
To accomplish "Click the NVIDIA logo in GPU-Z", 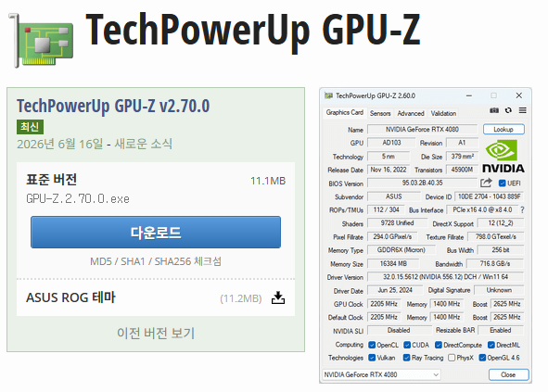I will (503, 157).
